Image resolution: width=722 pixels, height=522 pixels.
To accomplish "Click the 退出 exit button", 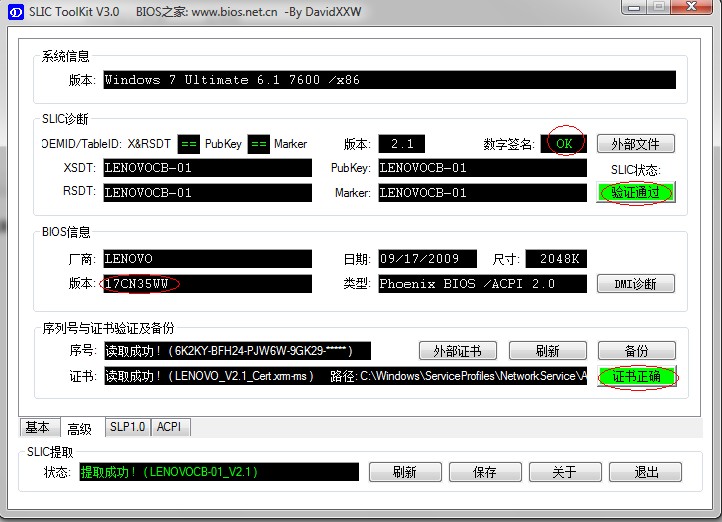I will point(645,472).
